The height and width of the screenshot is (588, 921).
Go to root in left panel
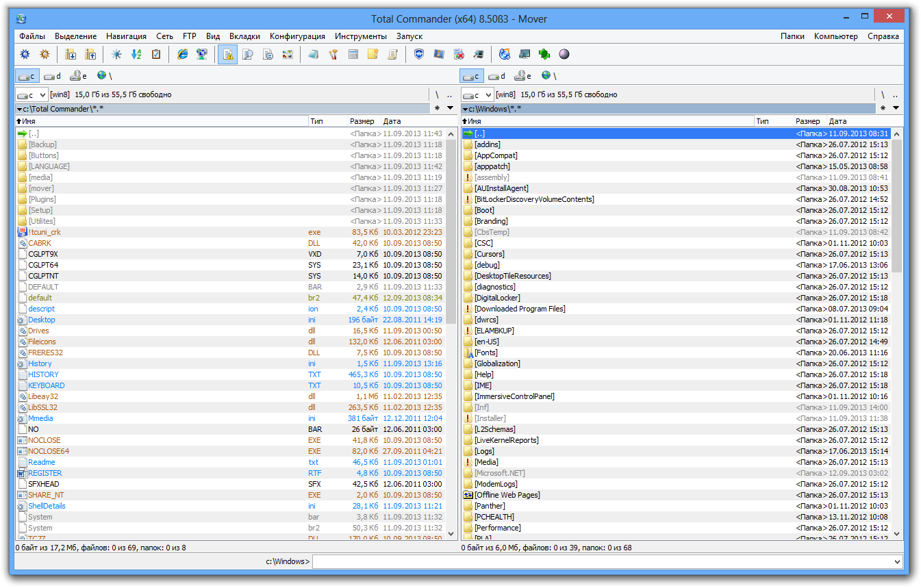[437, 94]
